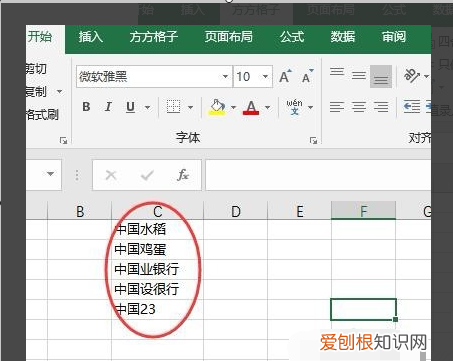Click text orientation icon

click(411, 76)
